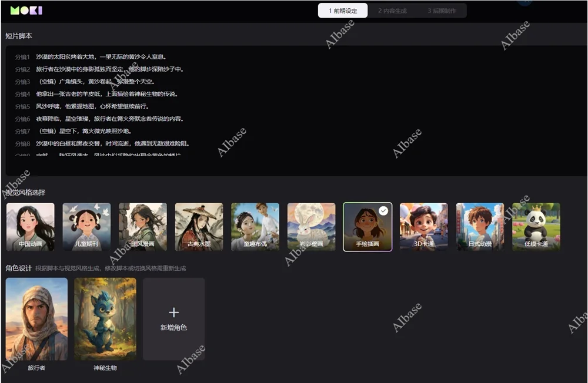Switch to the 3D卡通 style
This screenshot has width=588, height=383.
pyautogui.click(x=423, y=227)
